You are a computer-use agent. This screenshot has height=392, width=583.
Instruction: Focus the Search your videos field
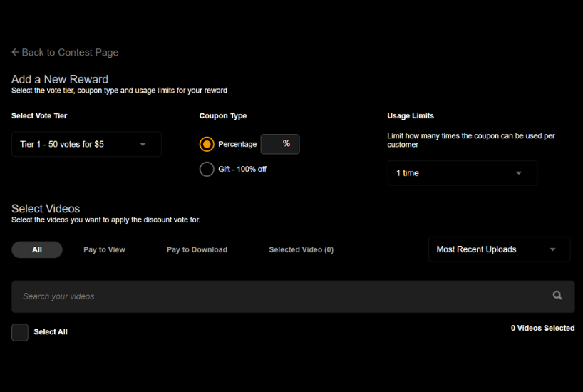point(293,296)
